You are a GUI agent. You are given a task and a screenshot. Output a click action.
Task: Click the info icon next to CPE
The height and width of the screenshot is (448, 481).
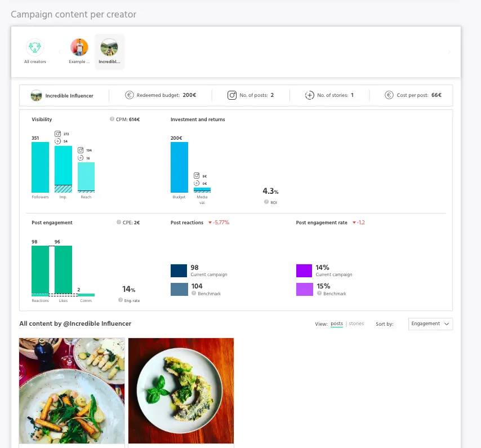118,223
